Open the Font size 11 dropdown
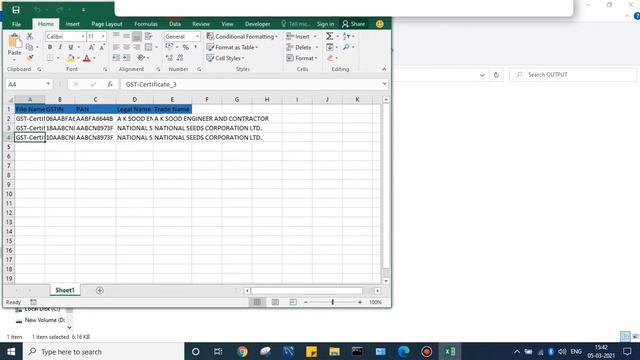This screenshot has width=640, height=360. point(103,36)
